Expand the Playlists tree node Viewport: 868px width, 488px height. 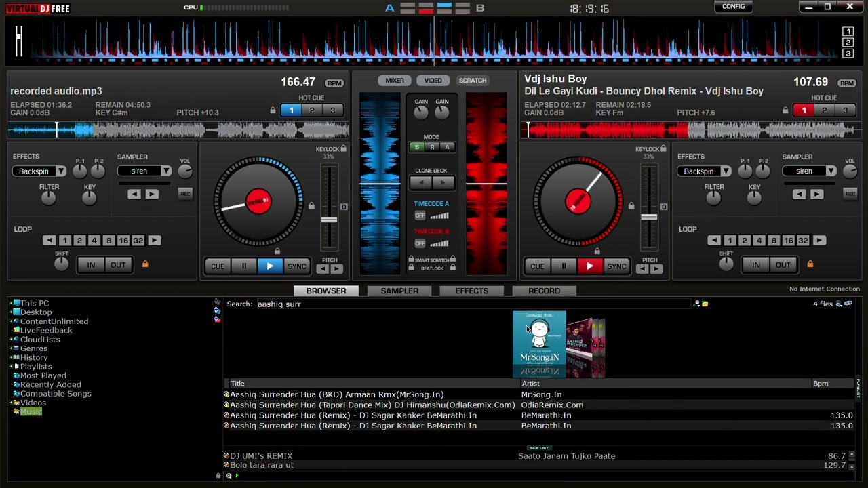[11, 367]
